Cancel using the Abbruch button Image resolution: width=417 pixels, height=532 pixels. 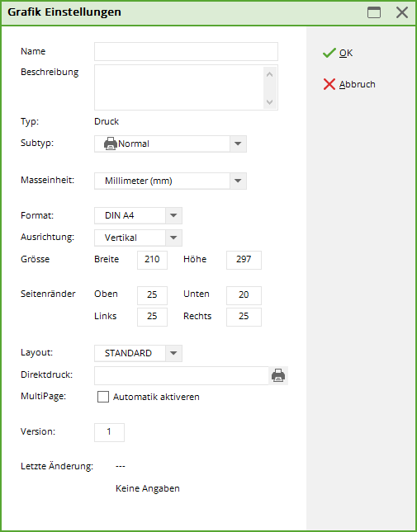pyautogui.click(x=349, y=84)
